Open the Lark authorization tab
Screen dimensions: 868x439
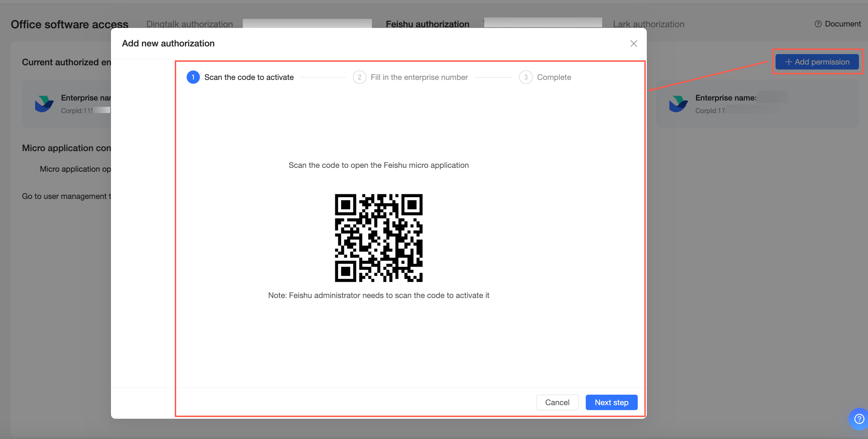[x=649, y=24]
